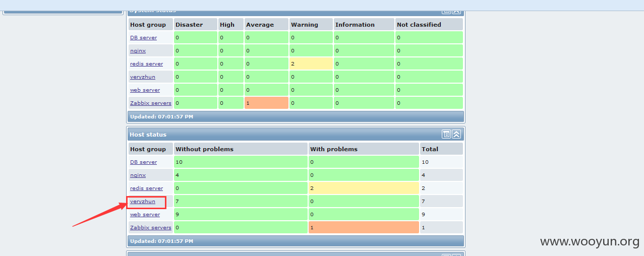Click Updated timestamp under System status table
The width and height of the screenshot is (644, 256).
[x=161, y=116]
